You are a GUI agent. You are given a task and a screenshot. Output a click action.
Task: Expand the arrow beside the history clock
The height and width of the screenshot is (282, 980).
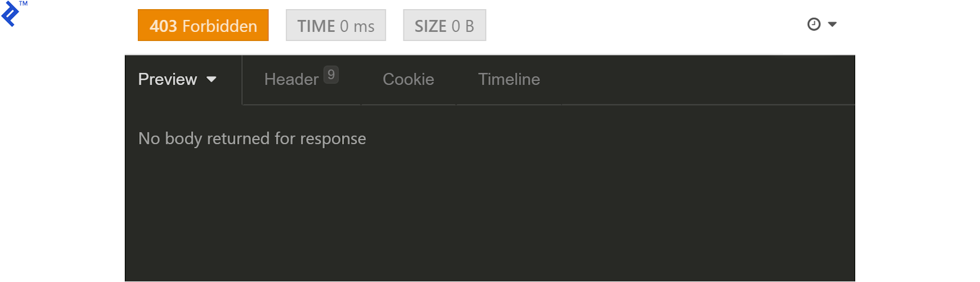[x=832, y=24]
